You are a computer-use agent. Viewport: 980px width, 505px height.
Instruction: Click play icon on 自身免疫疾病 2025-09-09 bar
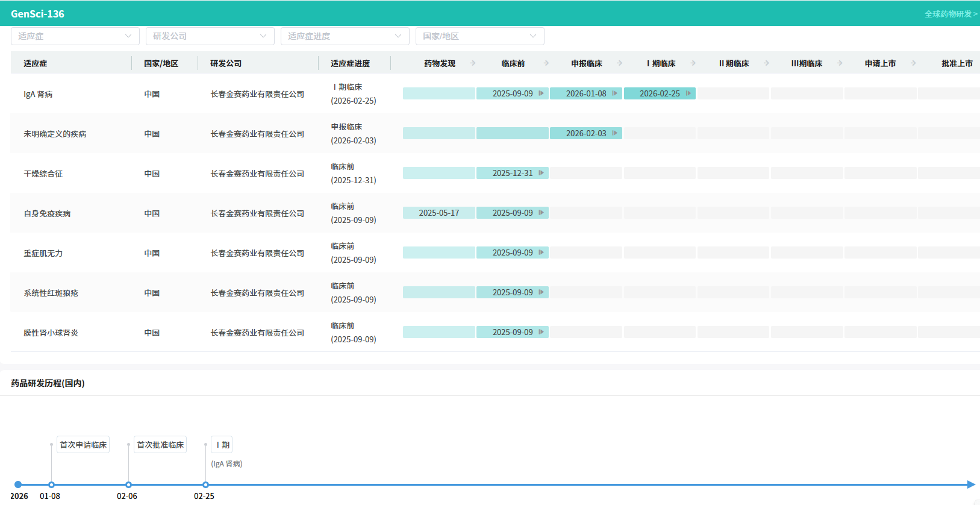(x=541, y=213)
